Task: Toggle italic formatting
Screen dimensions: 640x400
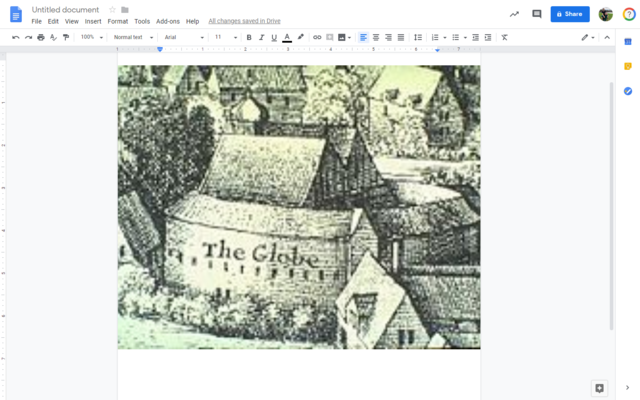Action: click(x=262, y=37)
